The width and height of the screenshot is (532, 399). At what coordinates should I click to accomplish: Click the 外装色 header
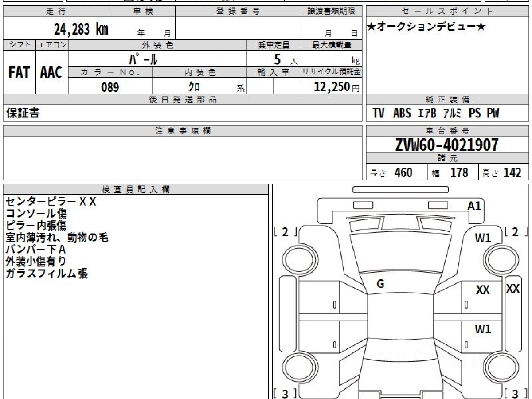157,45
